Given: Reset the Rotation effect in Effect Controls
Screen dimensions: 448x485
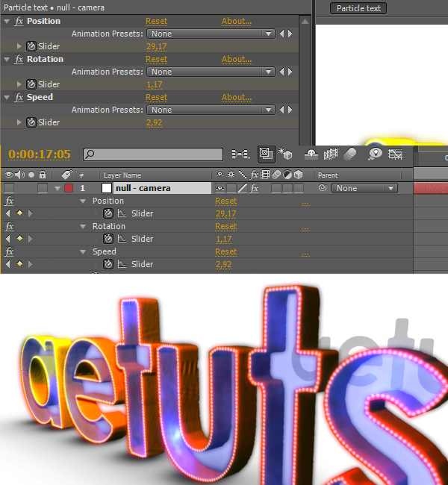Looking at the screenshot, I should tap(156, 59).
